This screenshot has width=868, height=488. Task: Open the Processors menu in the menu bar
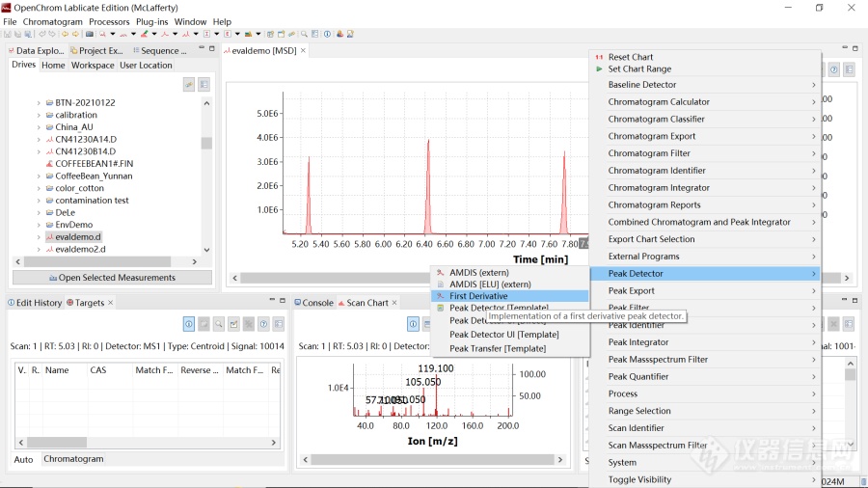pyautogui.click(x=109, y=21)
